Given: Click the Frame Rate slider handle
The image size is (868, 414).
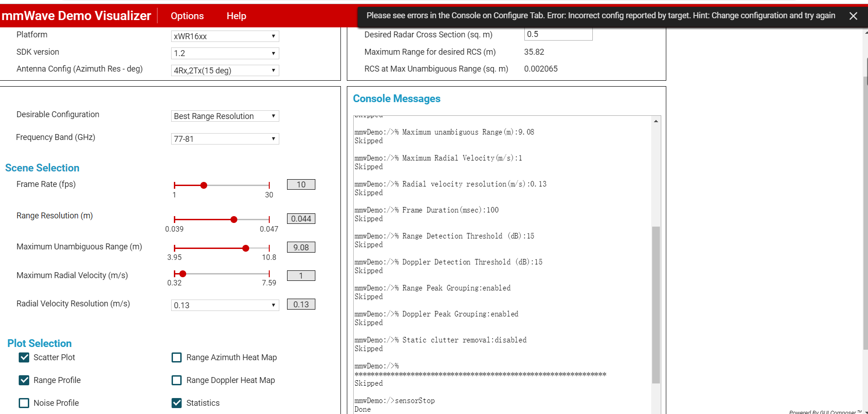Looking at the screenshot, I should [x=204, y=185].
